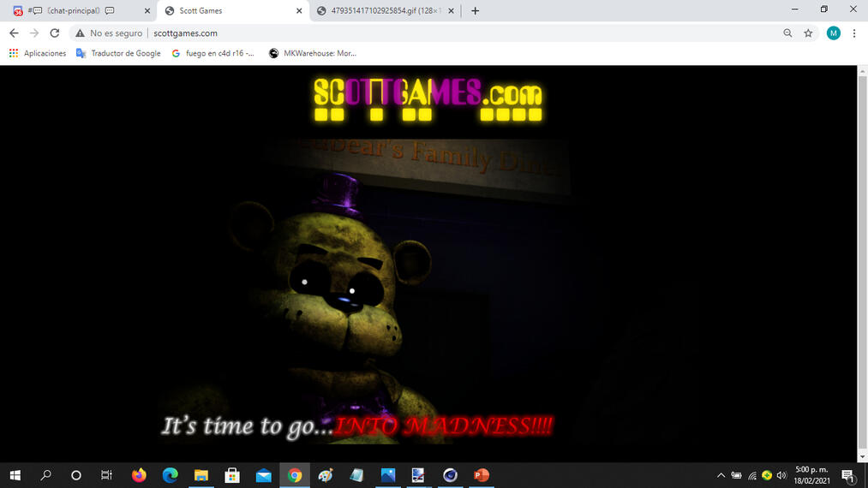Open Paint from the taskbar

coord(326,475)
